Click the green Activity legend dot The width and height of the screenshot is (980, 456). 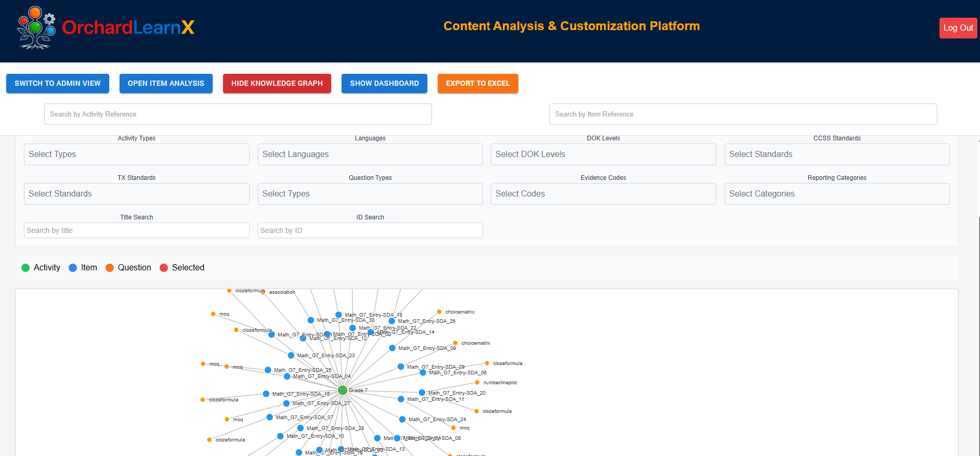point(25,268)
